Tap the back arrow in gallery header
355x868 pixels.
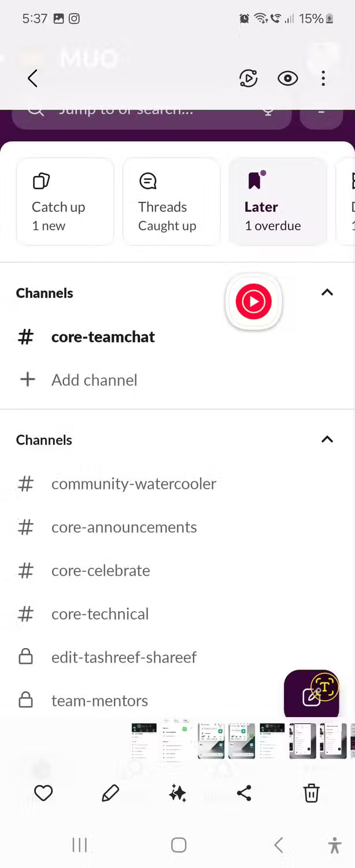pos(33,78)
